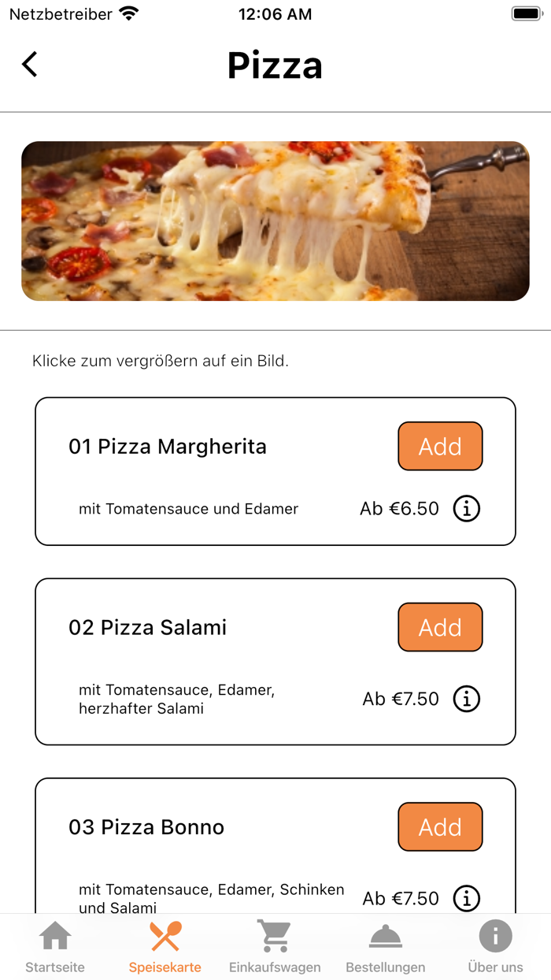
Task: Add Pizza Bonno to the order
Action: (x=440, y=826)
